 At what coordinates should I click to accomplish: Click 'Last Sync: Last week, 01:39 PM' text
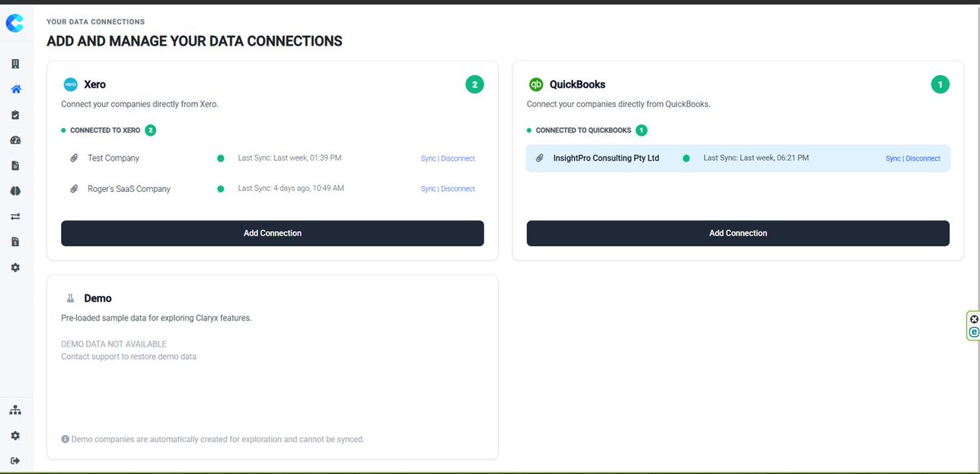point(290,157)
